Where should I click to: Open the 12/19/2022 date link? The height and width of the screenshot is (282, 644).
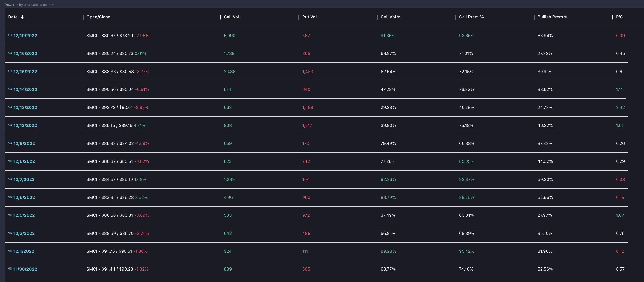coord(25,36)
